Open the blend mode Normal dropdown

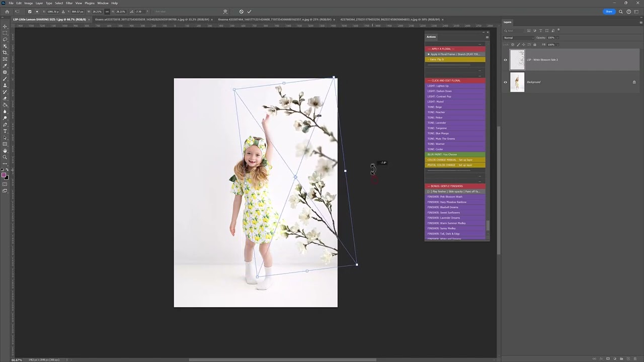(518, 38)
